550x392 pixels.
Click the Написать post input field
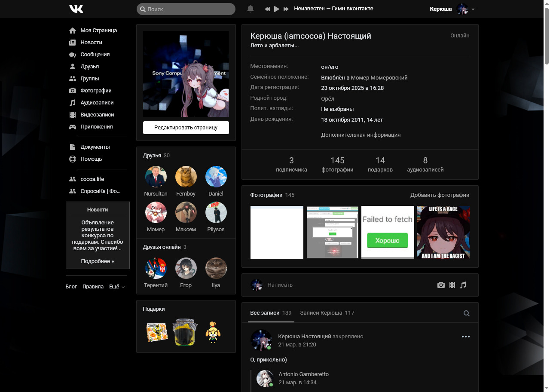click(348, 285)
